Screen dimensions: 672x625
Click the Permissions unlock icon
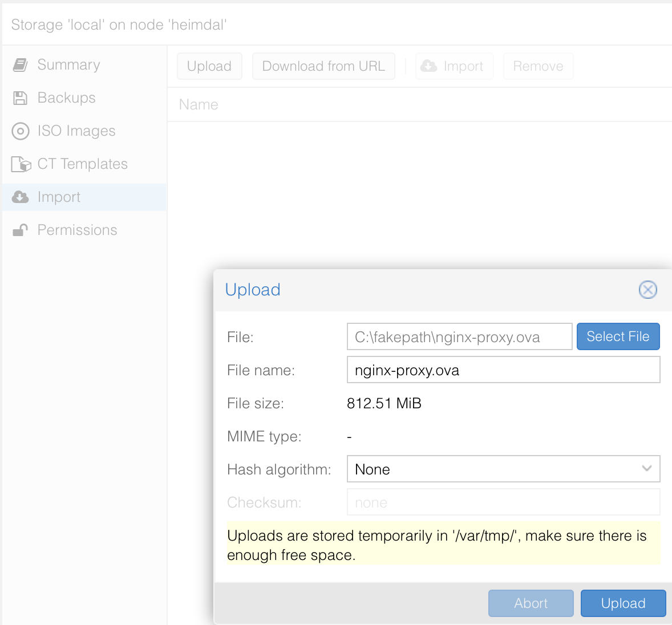coord(20,230)
